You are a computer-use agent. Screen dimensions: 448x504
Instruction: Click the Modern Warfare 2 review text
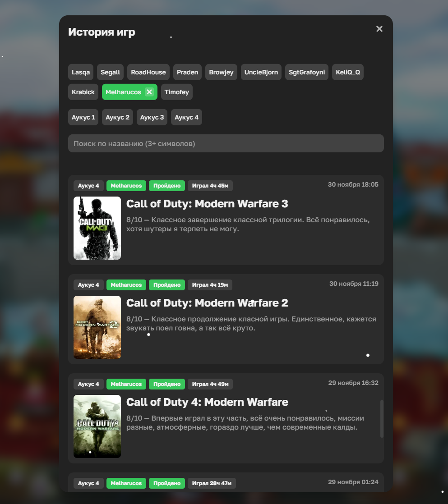251,323
